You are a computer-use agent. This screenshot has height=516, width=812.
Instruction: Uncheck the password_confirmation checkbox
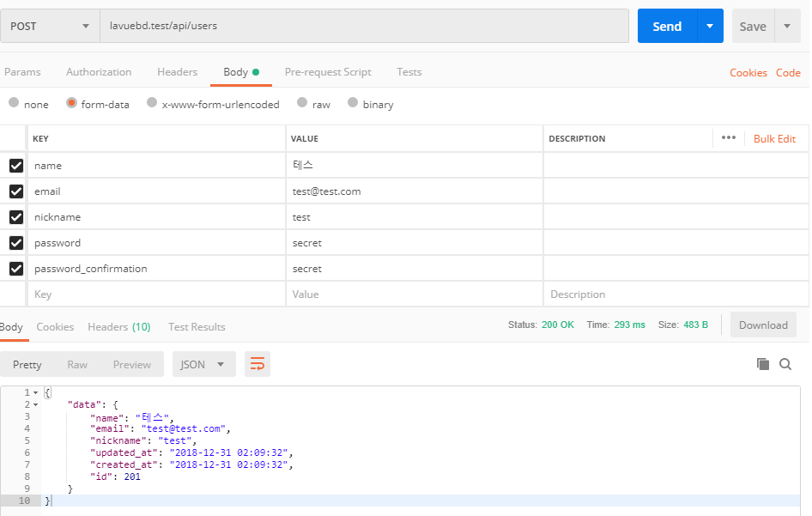pos(15,269)
